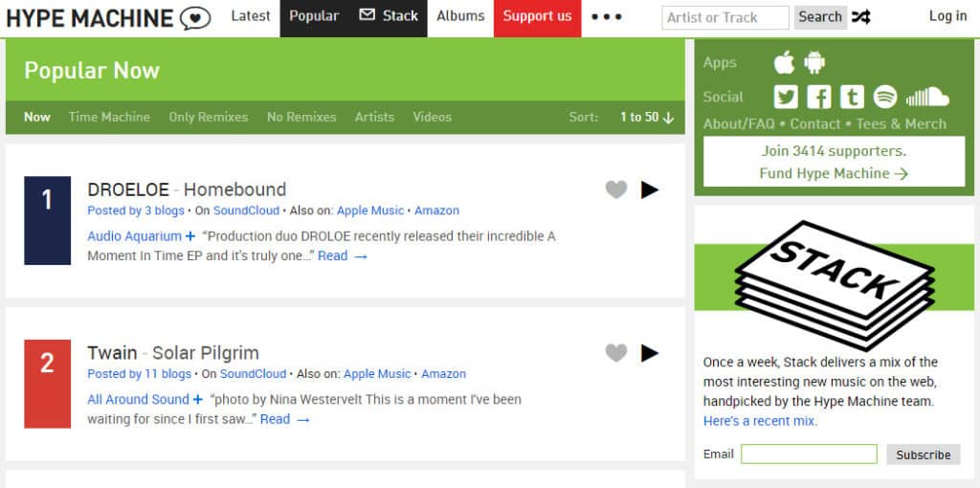Visit Hype Machine's Facebook page
Screen dimensions: 980x488
point(819,97)
